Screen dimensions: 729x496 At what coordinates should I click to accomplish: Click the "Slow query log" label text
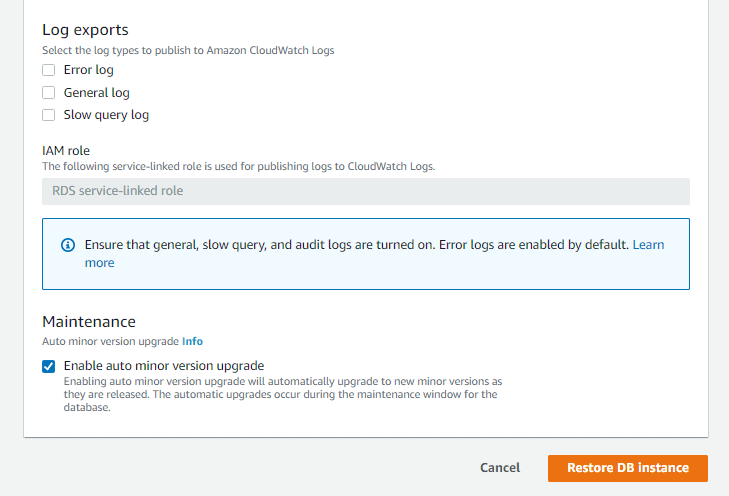106,115
